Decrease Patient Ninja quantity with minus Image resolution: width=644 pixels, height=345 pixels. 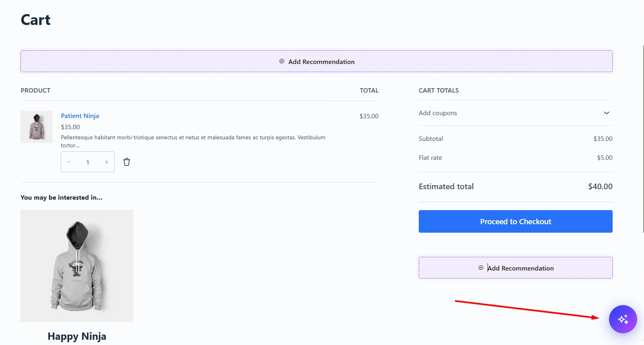pos(69,162)
